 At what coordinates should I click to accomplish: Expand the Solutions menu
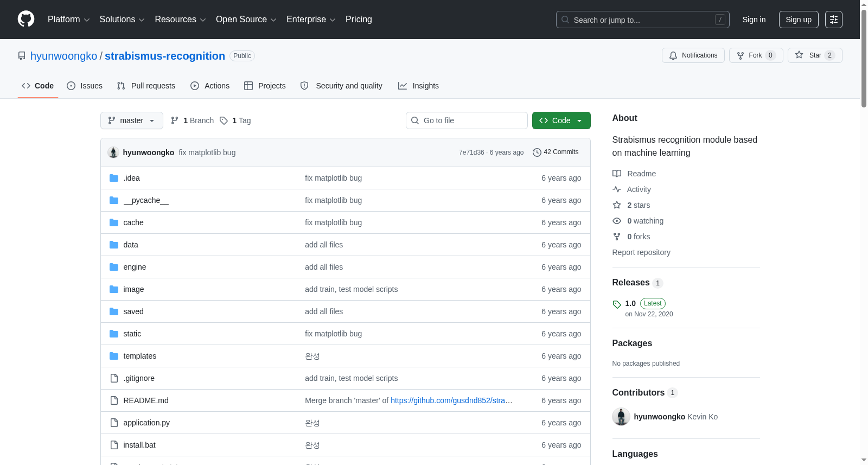pyautogui.click(x=122, y=19)
